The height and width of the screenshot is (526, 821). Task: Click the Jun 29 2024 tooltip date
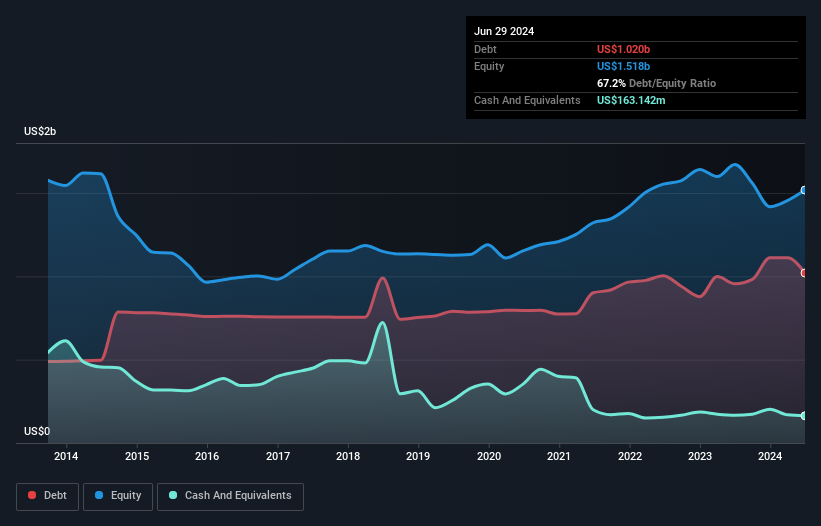(x=504, y=31)
